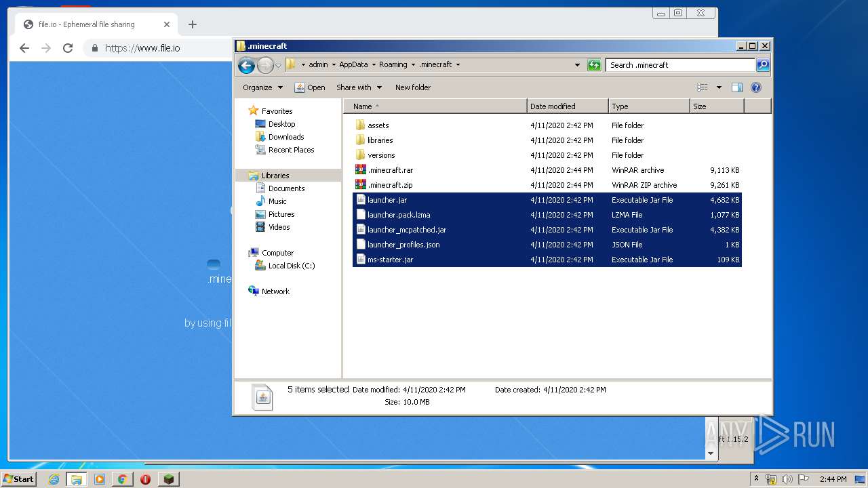Open Opera from taskbar
868x488 pixels.
tap(145, 479)
